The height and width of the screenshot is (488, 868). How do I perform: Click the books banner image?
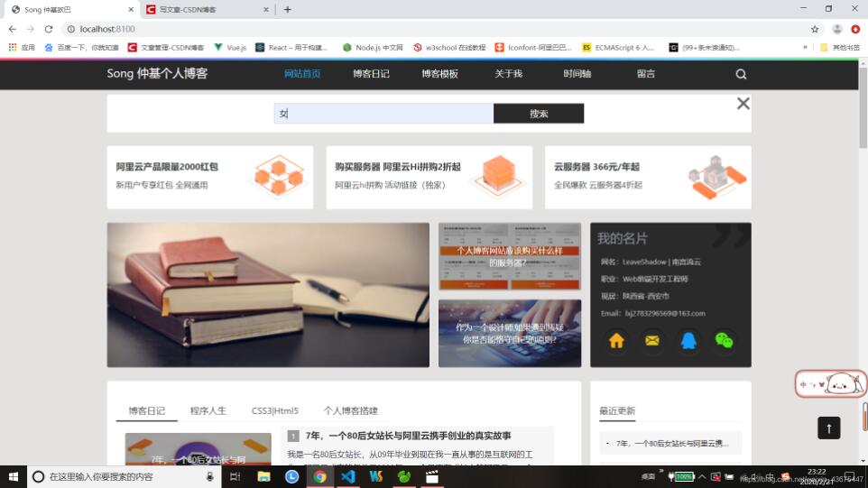(x=268, y=295)
